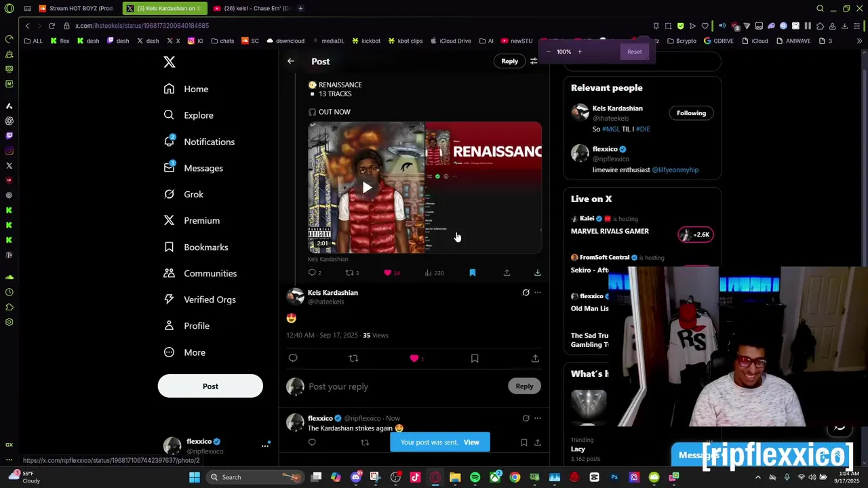Viewport: 868px width, 488px height.
Task: Open account switcher three dots menu
Action: point(265,445)
